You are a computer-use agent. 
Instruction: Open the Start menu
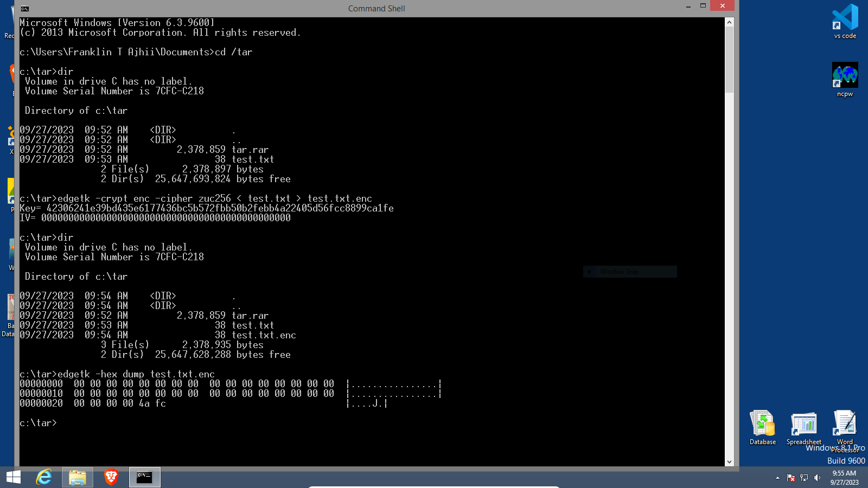click(x=13, y=477)
